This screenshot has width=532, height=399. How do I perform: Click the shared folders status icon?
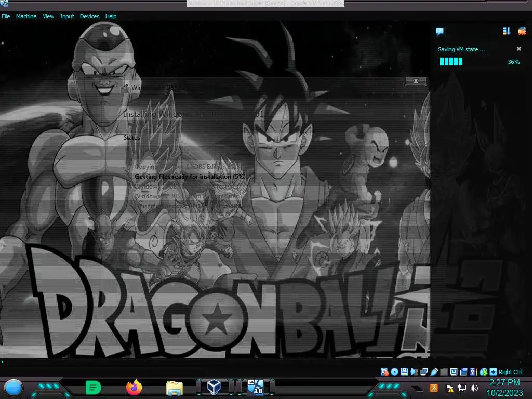[x=444, y=372]
